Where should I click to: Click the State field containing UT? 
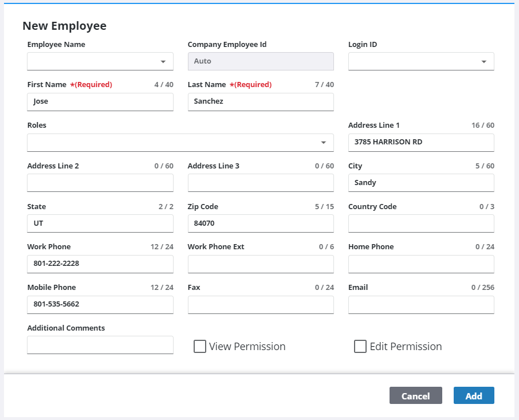point(100,223)
